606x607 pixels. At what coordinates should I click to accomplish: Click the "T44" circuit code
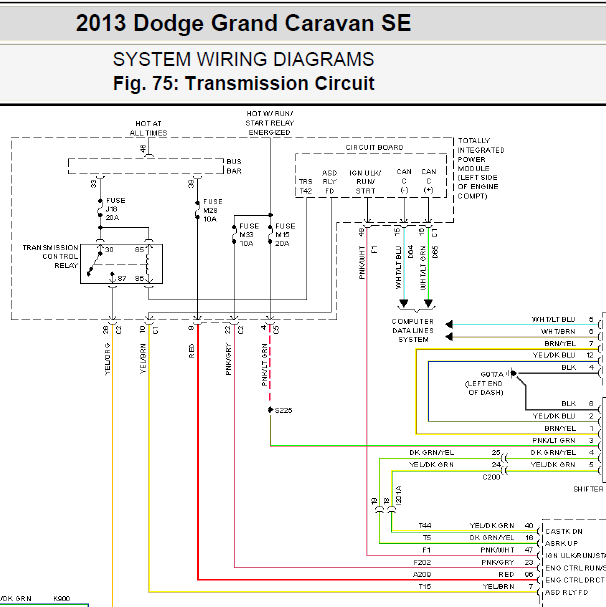(425, 526)
